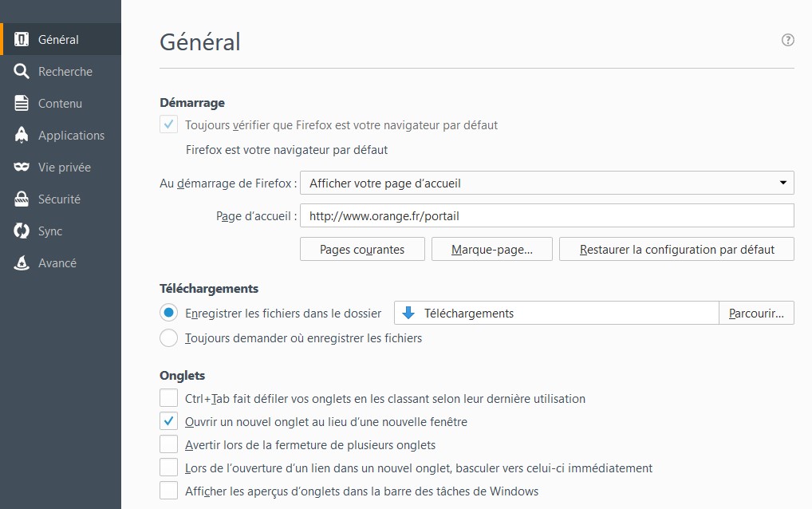
Task: Enable Windows taskbar tab previews
Action: coord(168,491)
